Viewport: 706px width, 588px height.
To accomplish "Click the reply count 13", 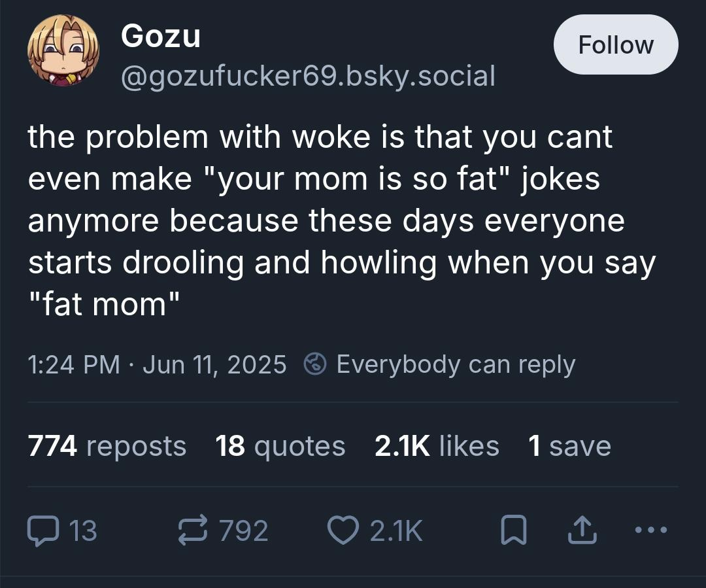I will coord(83,530).
